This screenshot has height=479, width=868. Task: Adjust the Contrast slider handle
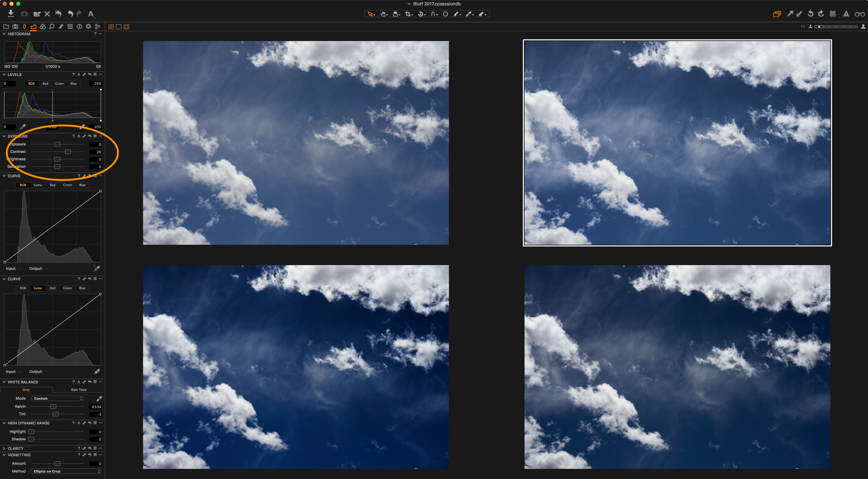tap(68, 152)
